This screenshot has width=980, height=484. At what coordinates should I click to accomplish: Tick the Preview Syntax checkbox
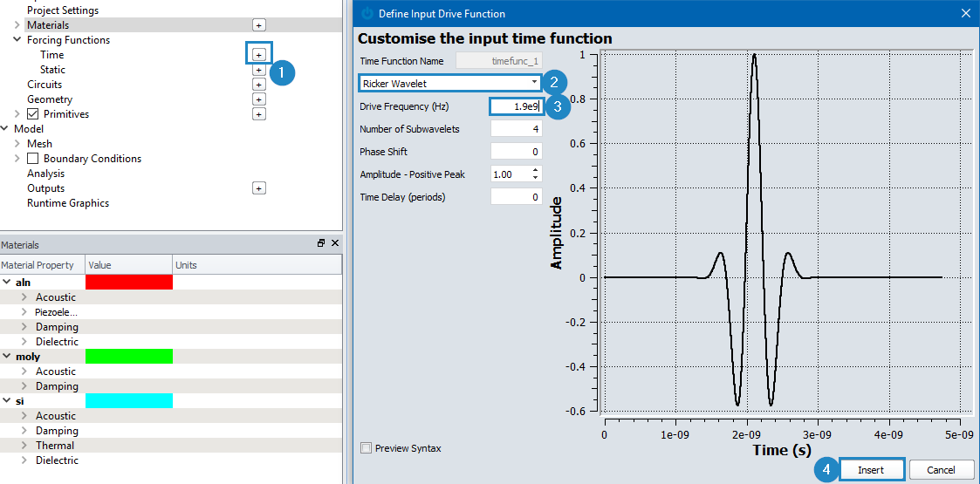367,447
